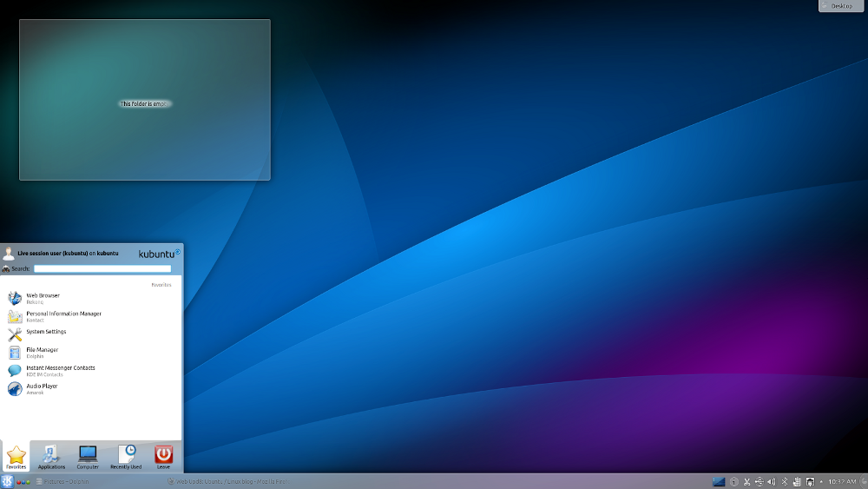Open the Desktop toolbox button
The height and width of the screenshot is (489, 868).
coord(840,5)
